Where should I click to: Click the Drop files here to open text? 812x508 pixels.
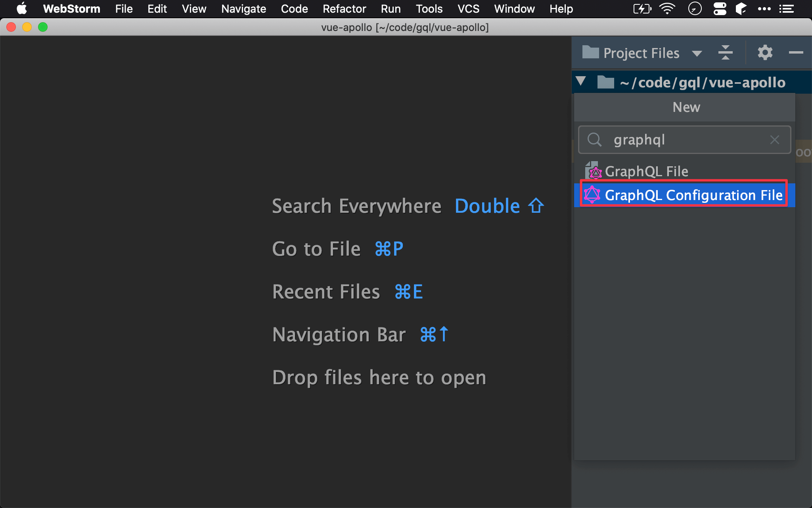click(x=379, y=377)
